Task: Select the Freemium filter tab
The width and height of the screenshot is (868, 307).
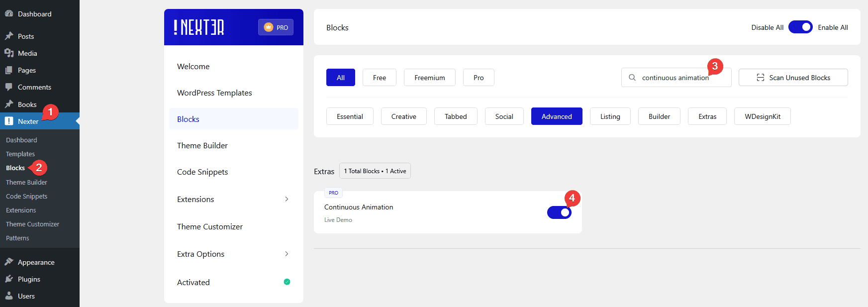Action: 430,78
